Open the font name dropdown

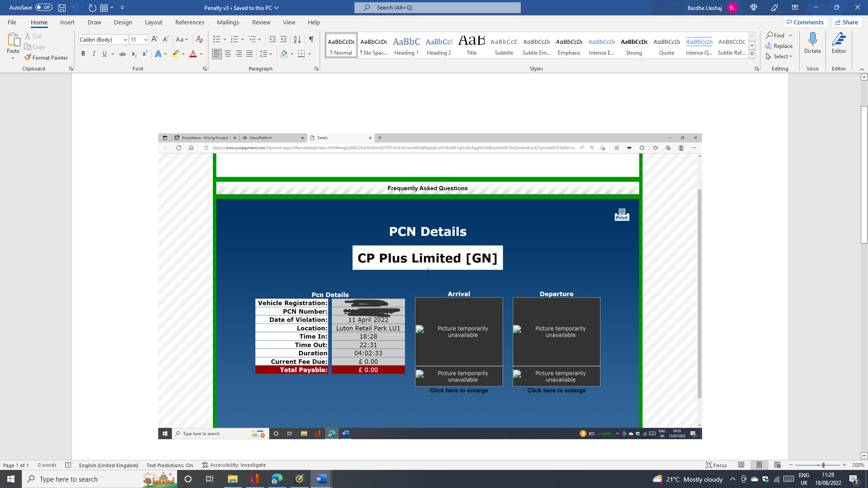[x=125, y=40]
